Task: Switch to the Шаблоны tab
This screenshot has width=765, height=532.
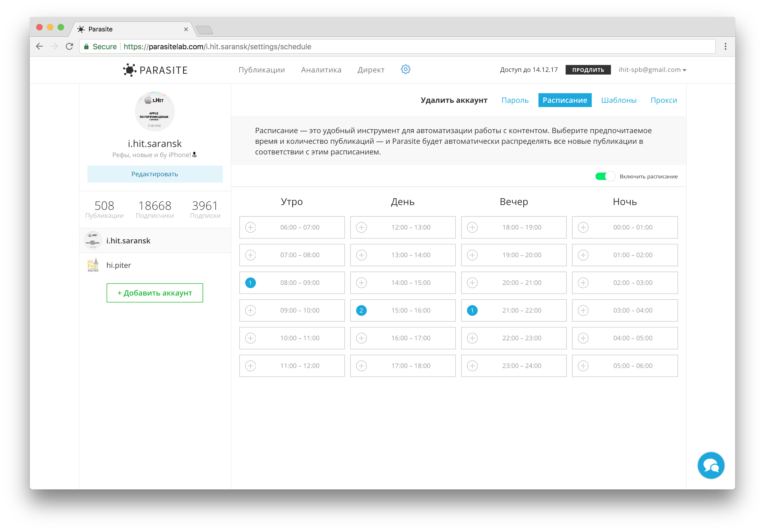Action: click(x=618, y=100)
